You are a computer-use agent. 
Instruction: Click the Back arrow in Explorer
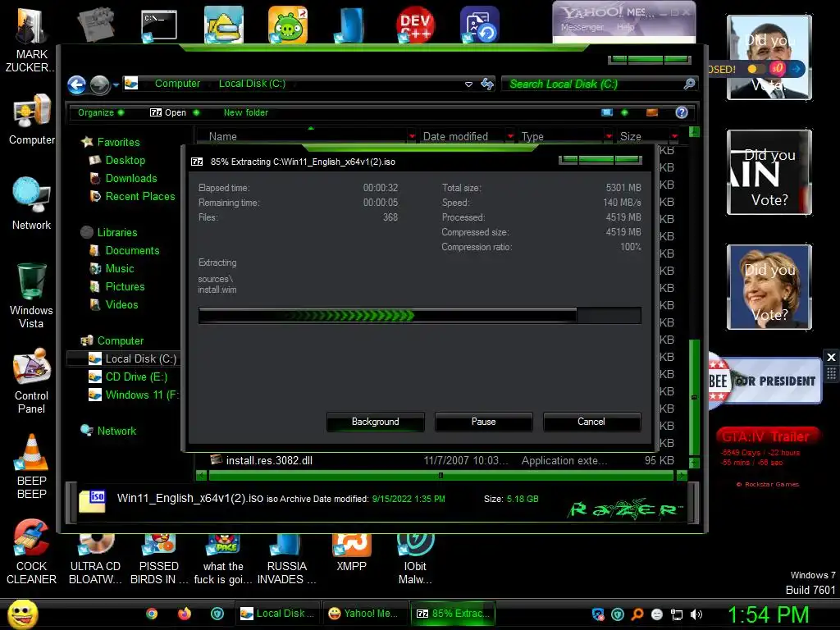tap(76, 84)
